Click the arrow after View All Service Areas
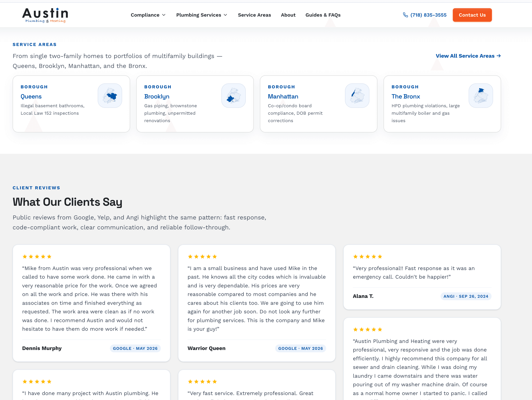 (499, 56)
